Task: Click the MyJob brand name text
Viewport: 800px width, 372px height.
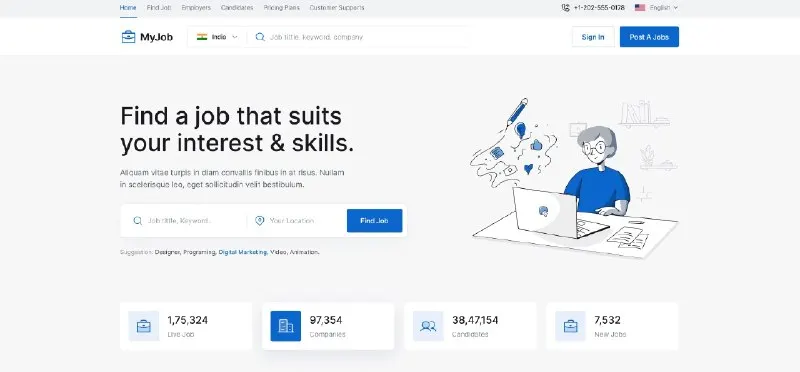Action: 156,37
